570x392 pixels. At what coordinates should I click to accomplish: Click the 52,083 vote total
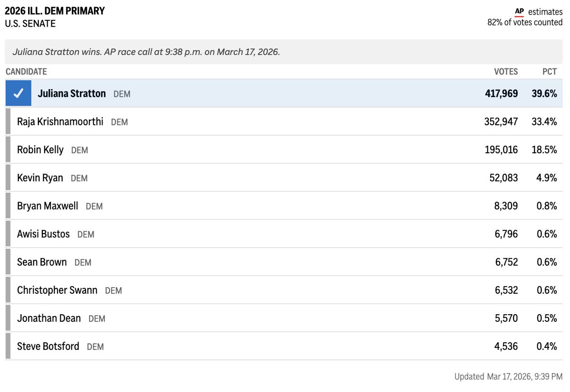pos(503,178)
